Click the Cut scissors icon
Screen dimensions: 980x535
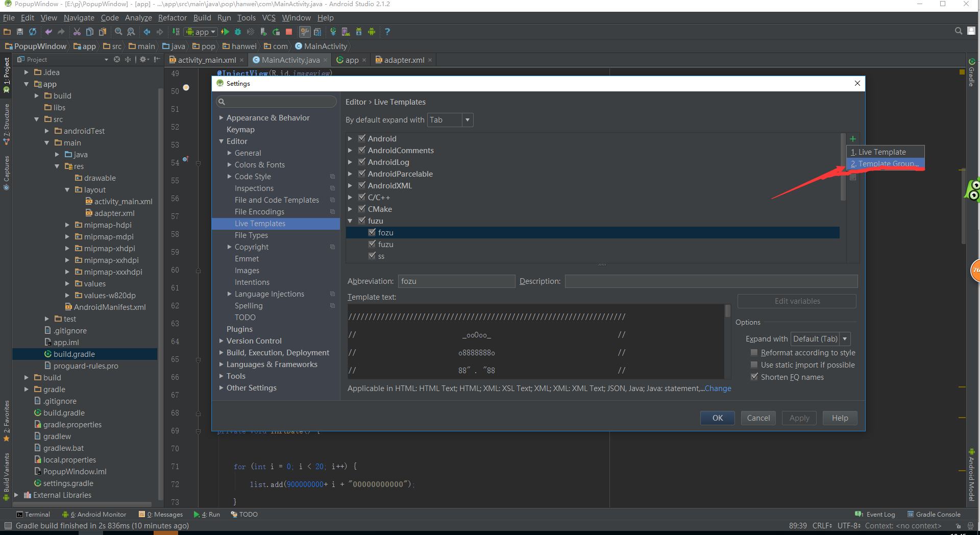click(x=77, y=32)
